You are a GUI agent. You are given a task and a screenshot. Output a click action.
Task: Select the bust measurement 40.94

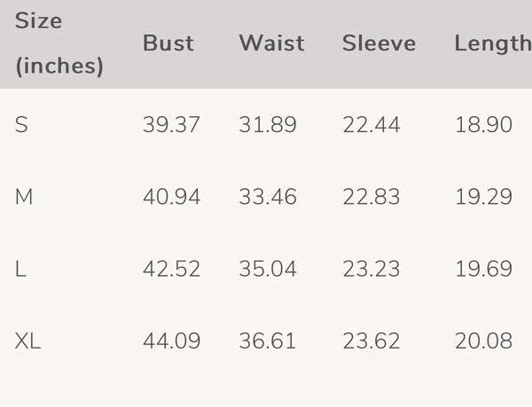pyautogui.click(x=171, y=197)
